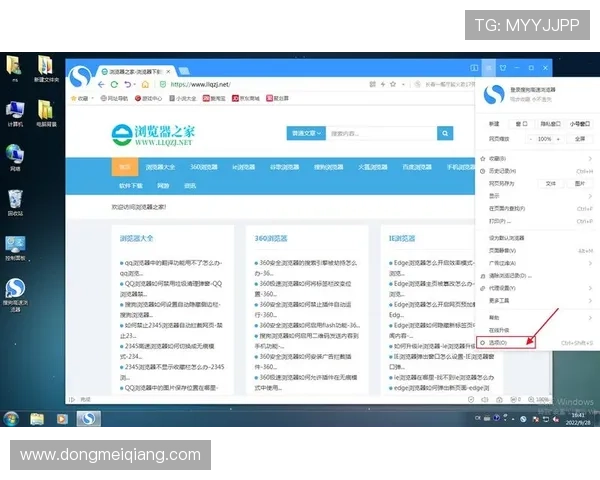This screenshot has width=600, height=480.
Task: Click the 全屏 fullscreen button
Action: [580, 139]
